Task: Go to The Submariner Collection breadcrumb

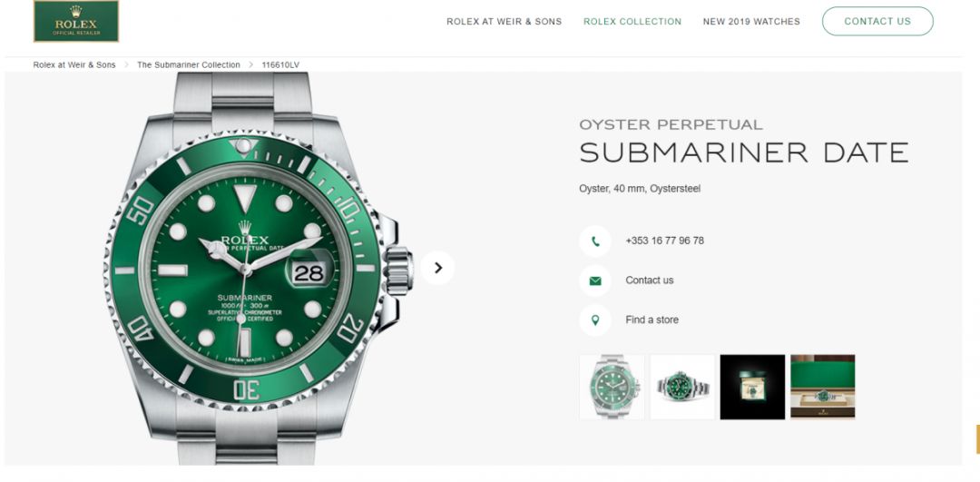Action: [x=188, y=65]
